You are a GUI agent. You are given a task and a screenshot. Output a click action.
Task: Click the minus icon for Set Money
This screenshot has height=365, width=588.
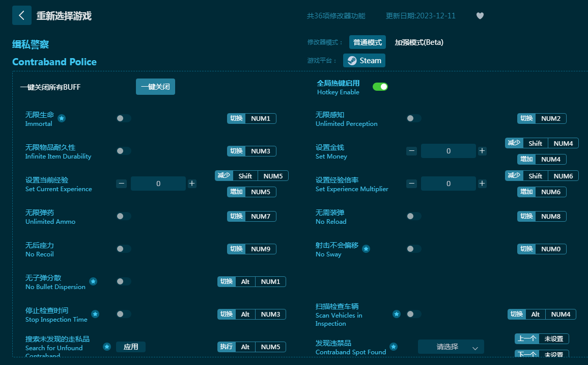click(412, 151)
